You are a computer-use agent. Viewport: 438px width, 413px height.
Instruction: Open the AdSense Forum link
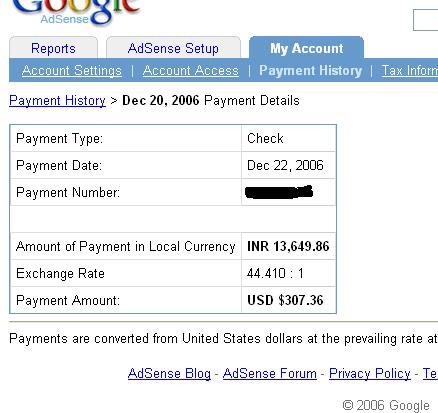270,373
